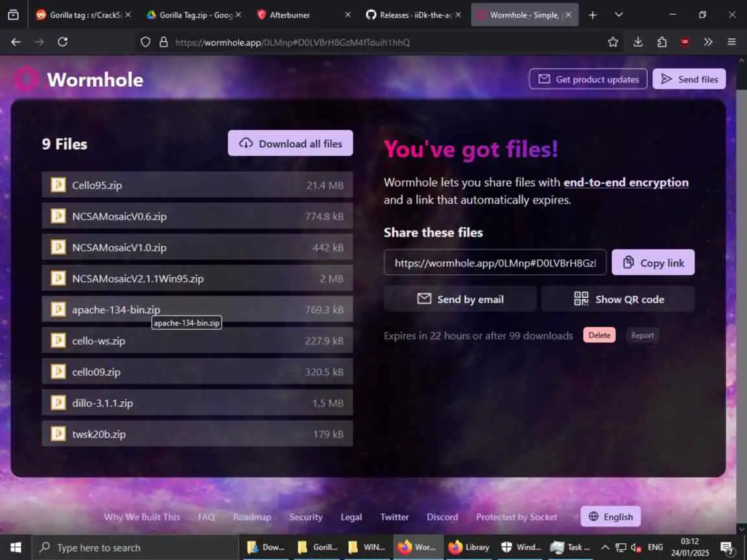The height and width of the screenshot is (560, 747).
Task: Delete the shared files
Action: coord(599,335)
